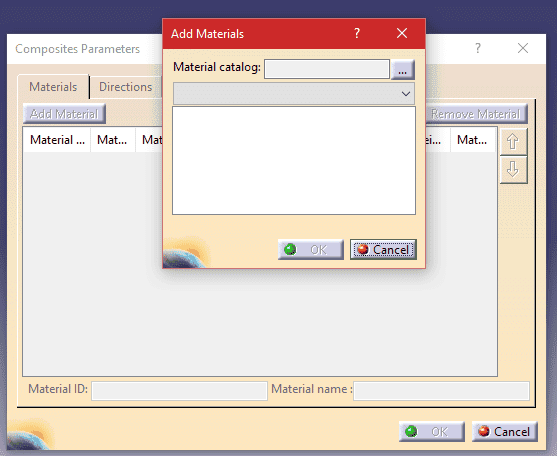Click the move down arrow icon

(513, 169)
